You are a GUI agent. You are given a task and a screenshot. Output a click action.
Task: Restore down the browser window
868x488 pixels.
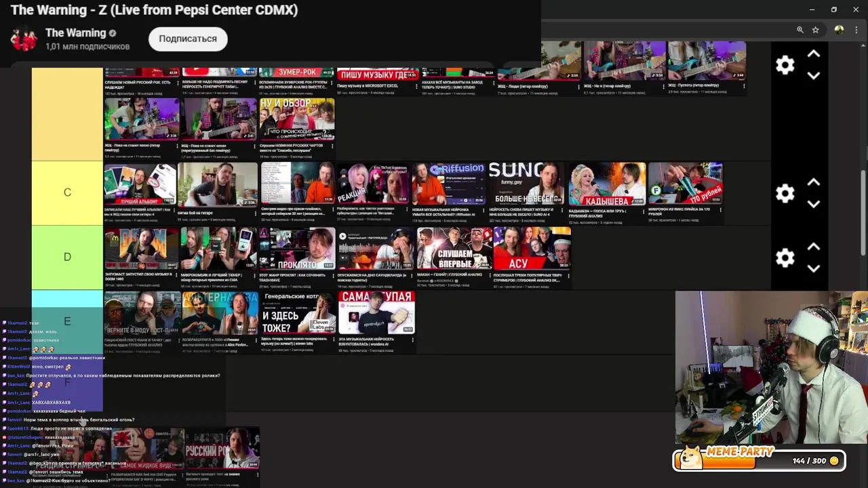click(x=834, y=9)
